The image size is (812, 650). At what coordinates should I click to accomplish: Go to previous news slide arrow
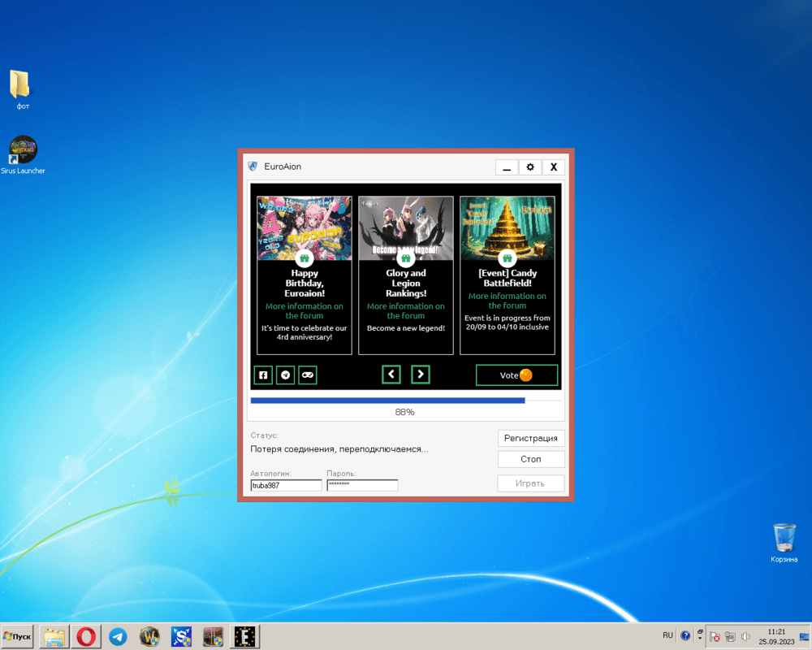(391, 374)
